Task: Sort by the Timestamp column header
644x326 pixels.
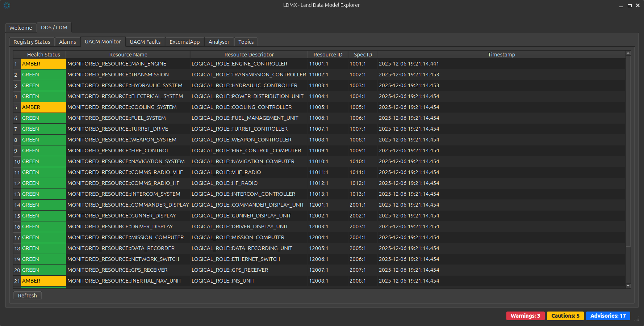Action: click(501, 54)
